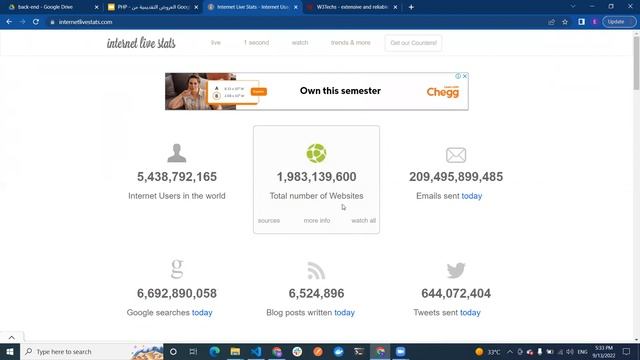
Task: Open File Explorer from taskbar
Action: 235,351
